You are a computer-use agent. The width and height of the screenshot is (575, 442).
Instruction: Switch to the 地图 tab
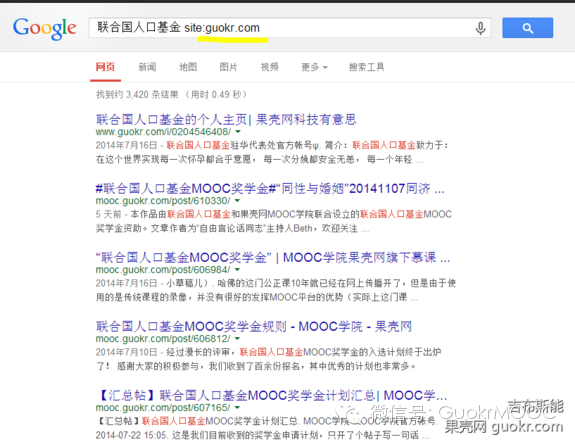click(x=188, y=67)
